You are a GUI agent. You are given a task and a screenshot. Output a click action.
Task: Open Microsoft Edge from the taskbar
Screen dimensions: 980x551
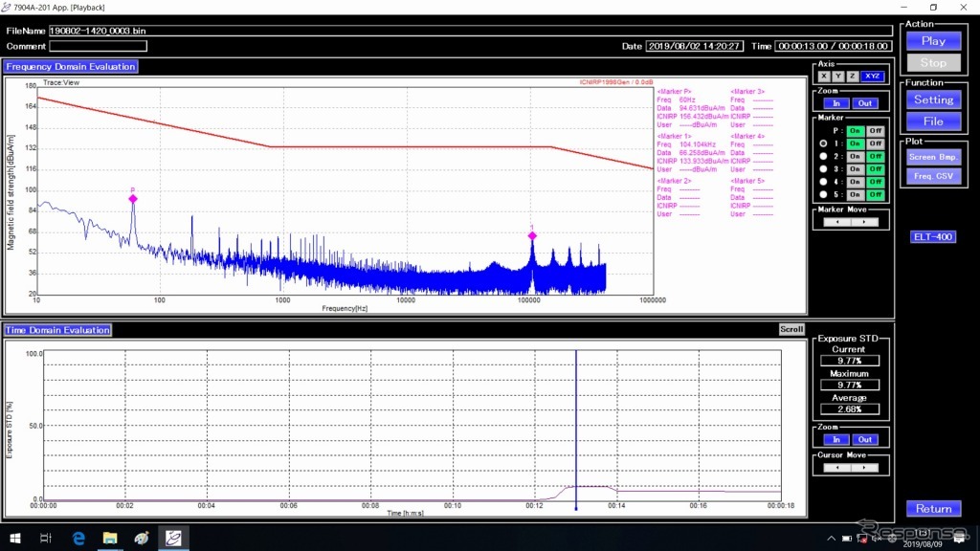pos(78,538)
